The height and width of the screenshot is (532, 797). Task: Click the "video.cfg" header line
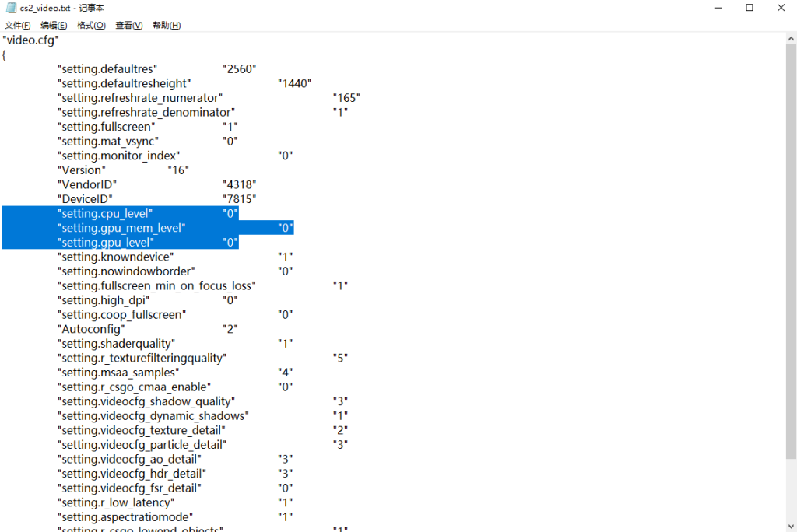click(x=31, y=40)
